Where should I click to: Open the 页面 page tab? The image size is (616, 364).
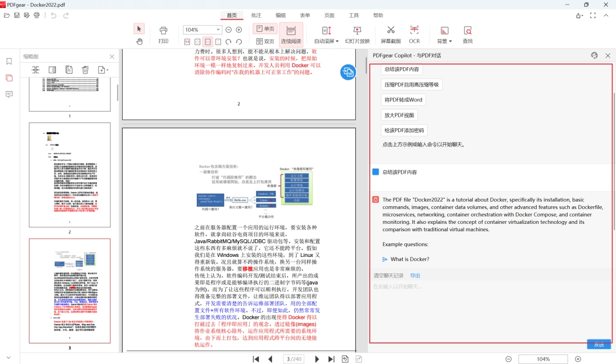329,15
